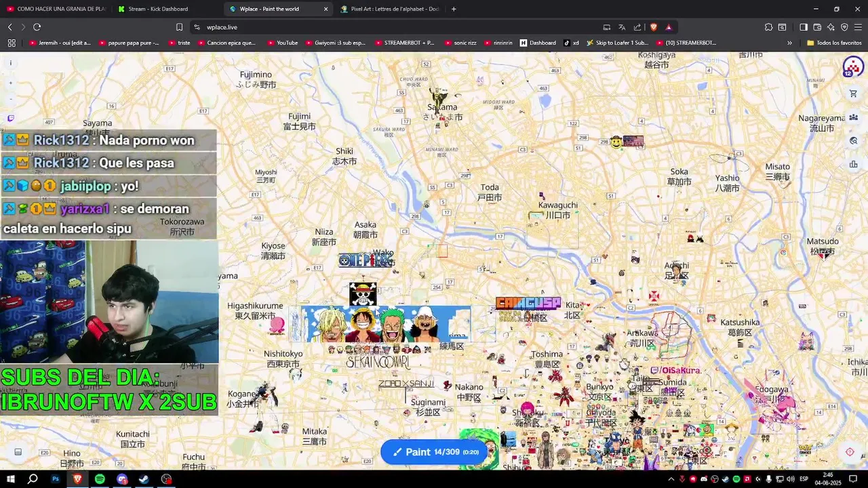The width and height of the screenshot is (868, 488).
Task: Open the Jeremih - oui bookmark
Action: (x=60, y=43)
